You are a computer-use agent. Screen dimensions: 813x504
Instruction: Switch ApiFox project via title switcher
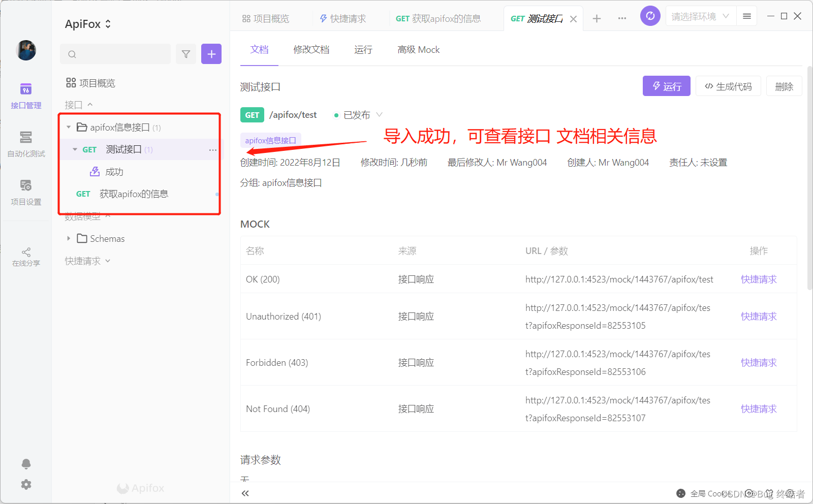pyautogui.click(x=88, y=24)
